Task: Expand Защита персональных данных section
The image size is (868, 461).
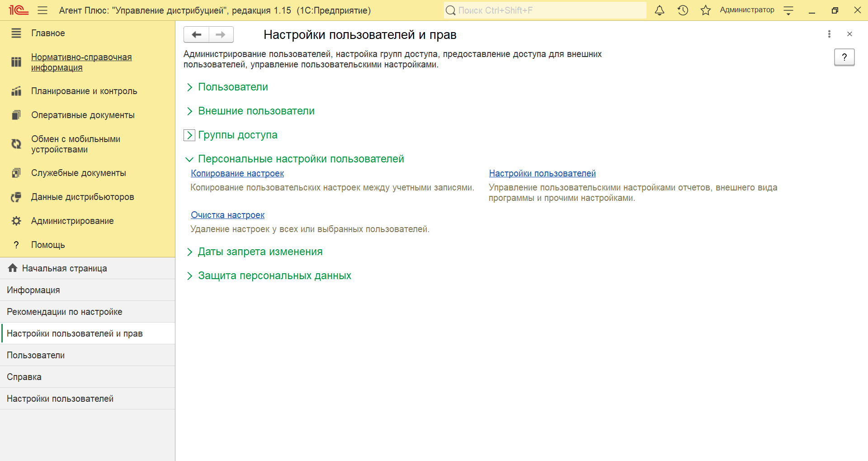Action: [274, 276]
